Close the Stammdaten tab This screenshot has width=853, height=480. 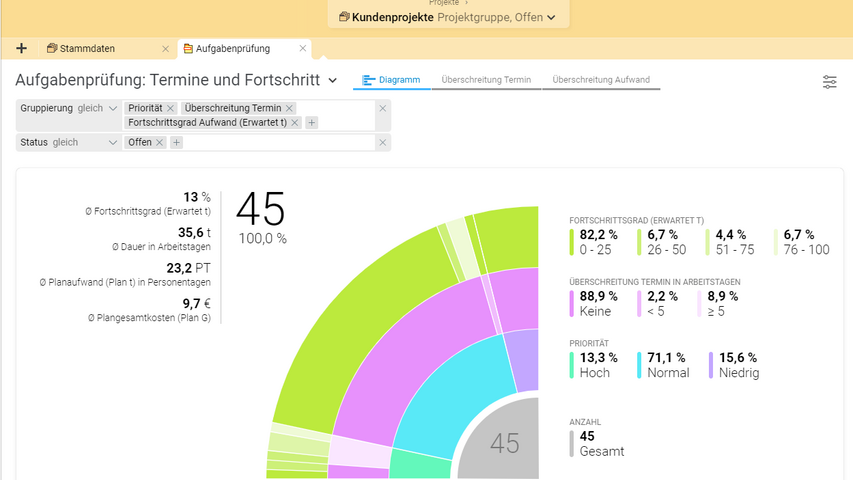[166, 48]
